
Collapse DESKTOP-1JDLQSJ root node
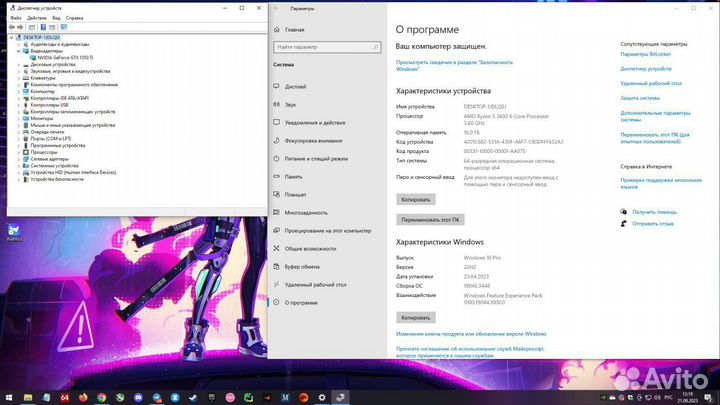pyautogui.click(x=12, y=37)
